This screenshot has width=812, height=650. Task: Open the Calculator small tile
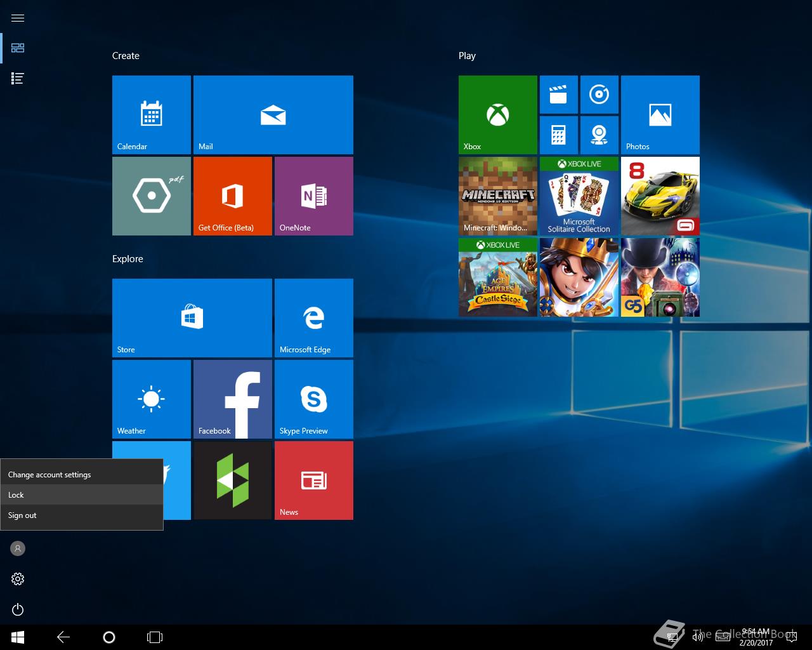pyautogui.click(x=559, y=135)
